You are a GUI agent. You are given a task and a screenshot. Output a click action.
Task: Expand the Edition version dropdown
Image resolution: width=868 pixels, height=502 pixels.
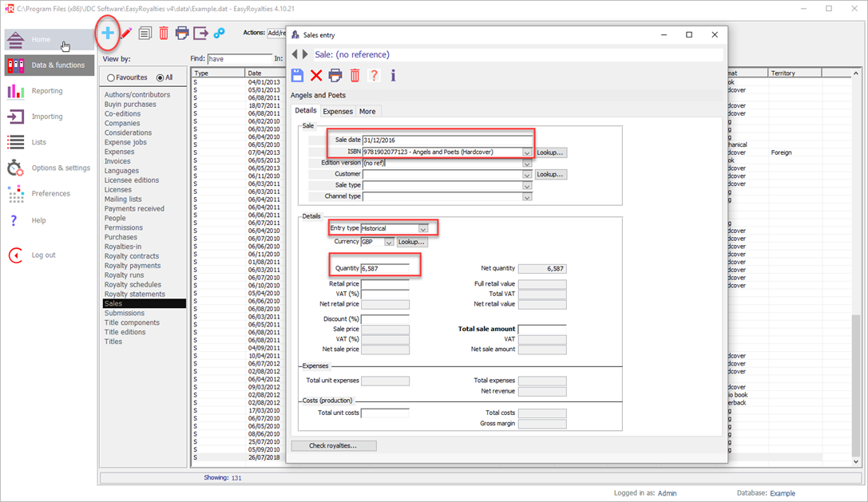click(526, 164)
